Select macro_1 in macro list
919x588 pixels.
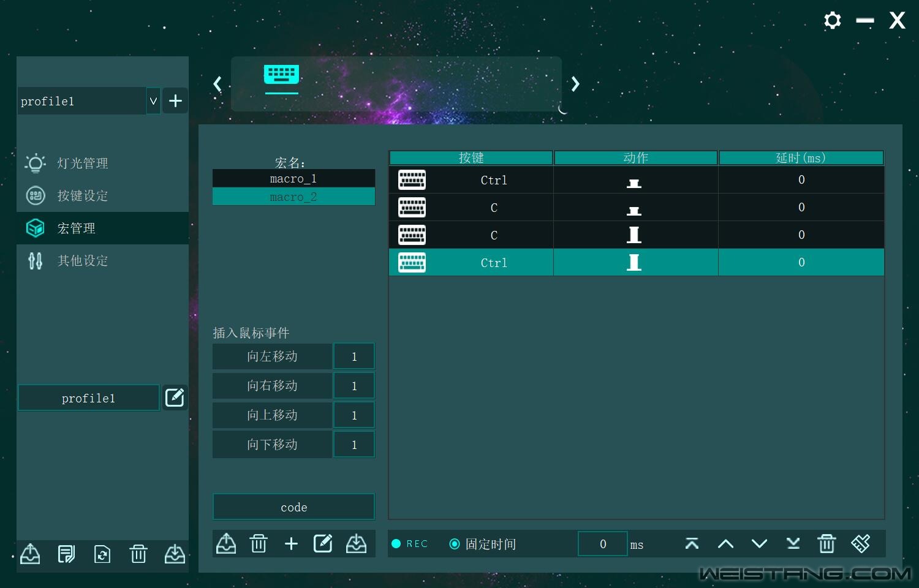(293, 178)
